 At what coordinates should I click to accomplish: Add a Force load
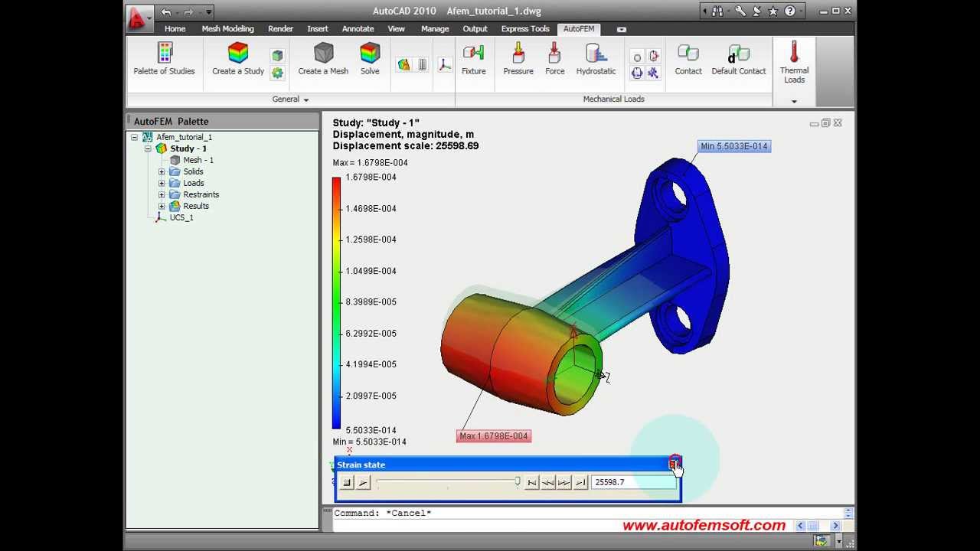pyautogui.click(x=555, y=59)
